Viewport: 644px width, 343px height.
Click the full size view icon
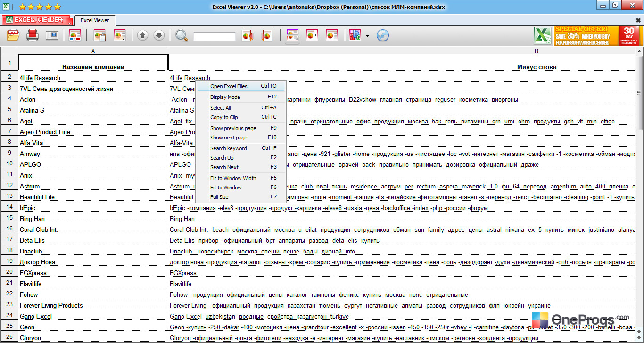pos(332,35)
